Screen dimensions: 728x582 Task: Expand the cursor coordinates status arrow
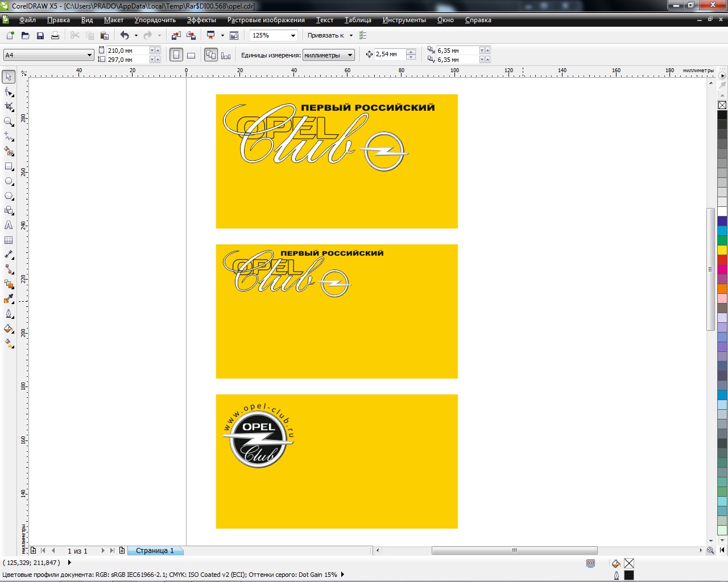[x=69, y=563]
